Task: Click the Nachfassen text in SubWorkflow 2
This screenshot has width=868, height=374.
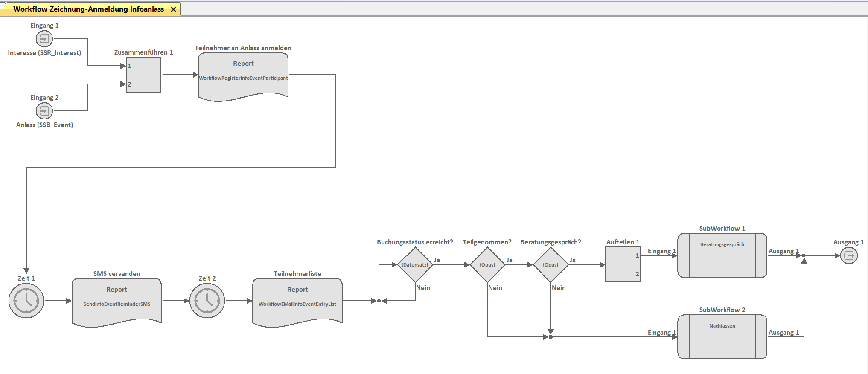Action: click(722, 326)
